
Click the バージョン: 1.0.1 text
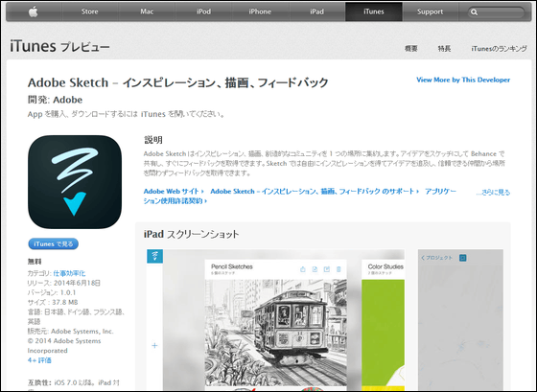52,292
